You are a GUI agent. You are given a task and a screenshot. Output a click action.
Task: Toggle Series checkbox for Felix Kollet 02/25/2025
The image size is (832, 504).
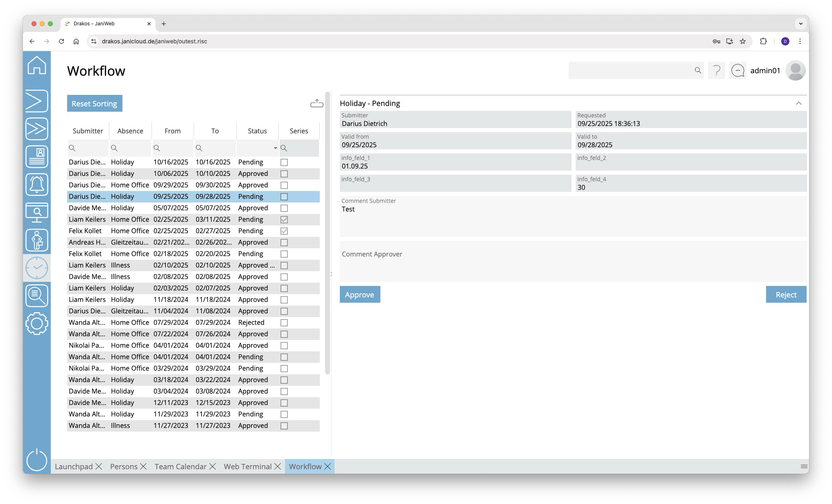(x=284, y=231)
